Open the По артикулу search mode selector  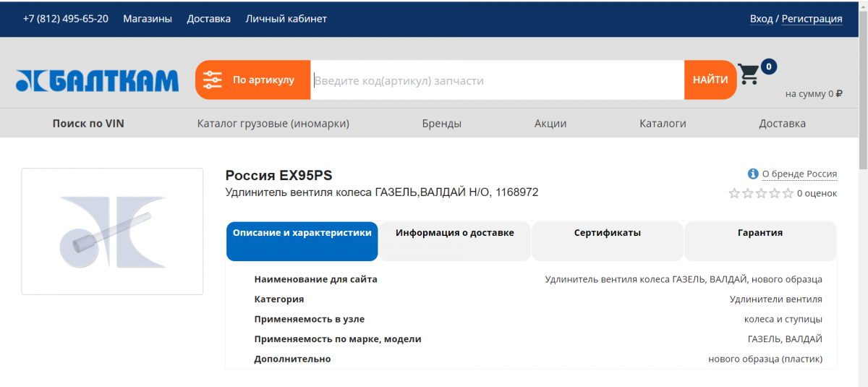point(253,80)
